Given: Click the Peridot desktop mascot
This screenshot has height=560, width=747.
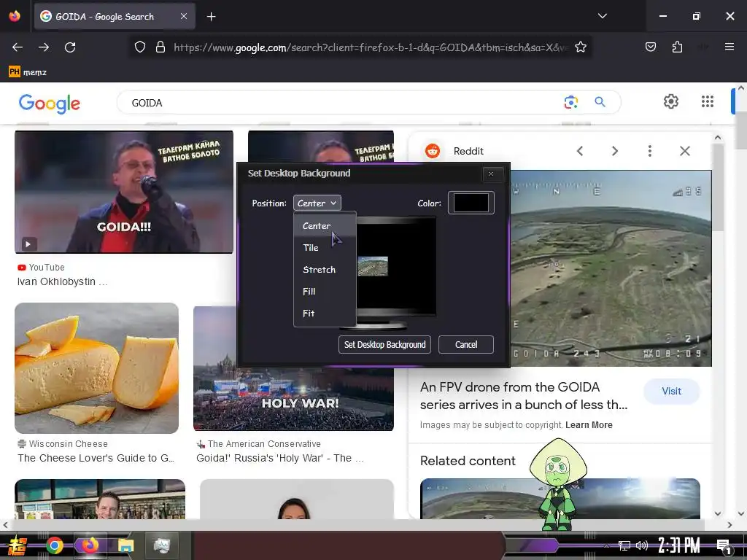Looking at the screenshot, I should tap(557, 485).
